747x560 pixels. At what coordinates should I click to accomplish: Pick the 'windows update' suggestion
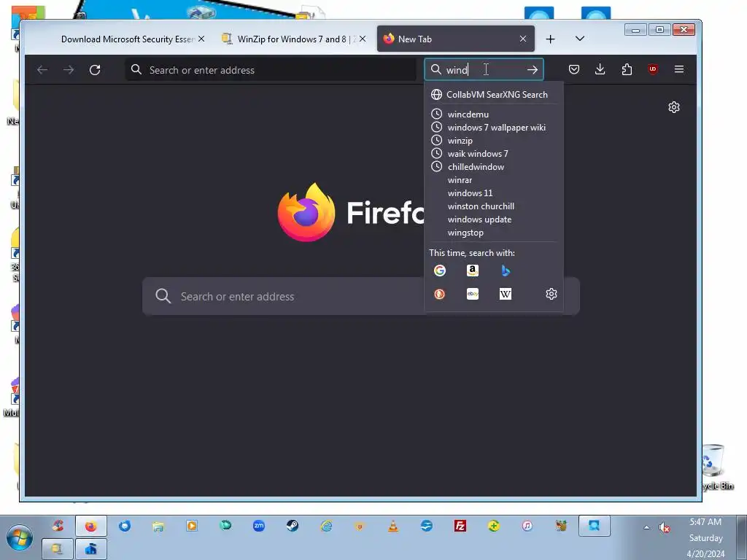pos(494,219)
